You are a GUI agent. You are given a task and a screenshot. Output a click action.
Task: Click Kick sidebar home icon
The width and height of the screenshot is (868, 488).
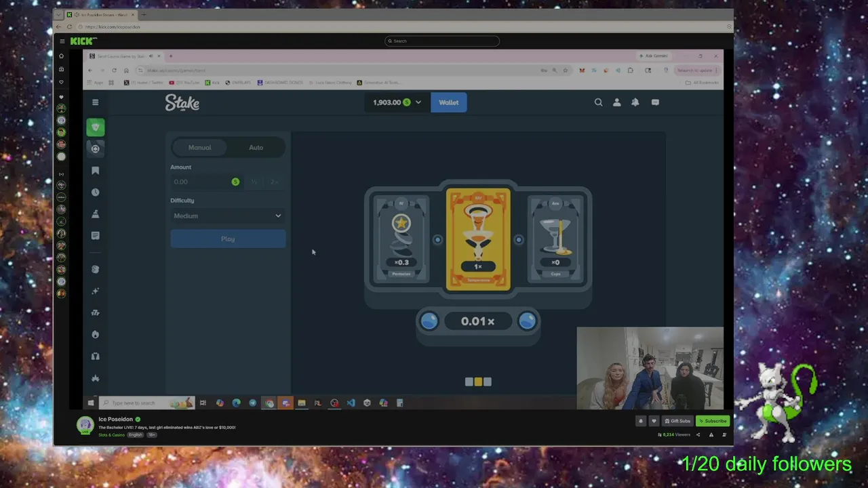coord(61,56)
